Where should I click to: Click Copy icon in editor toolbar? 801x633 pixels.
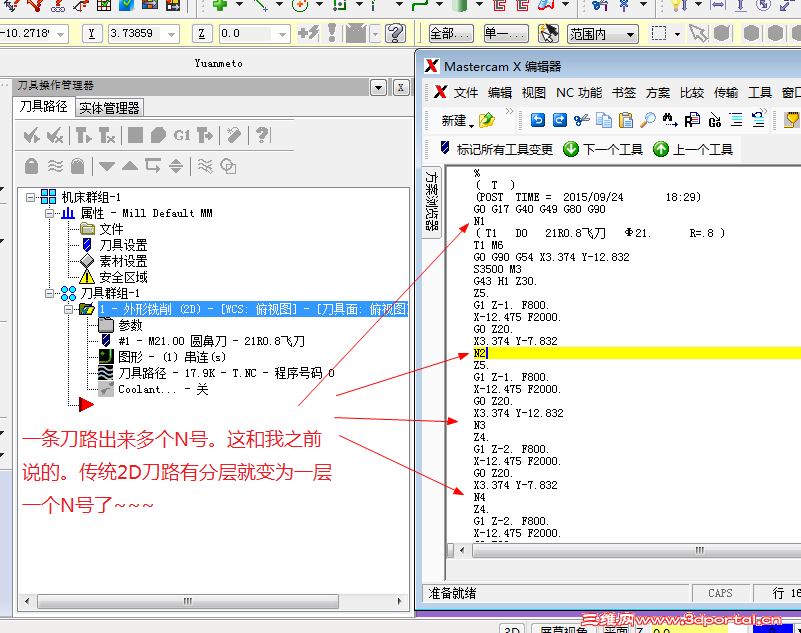pyautogui.click(x=604, y=120)
